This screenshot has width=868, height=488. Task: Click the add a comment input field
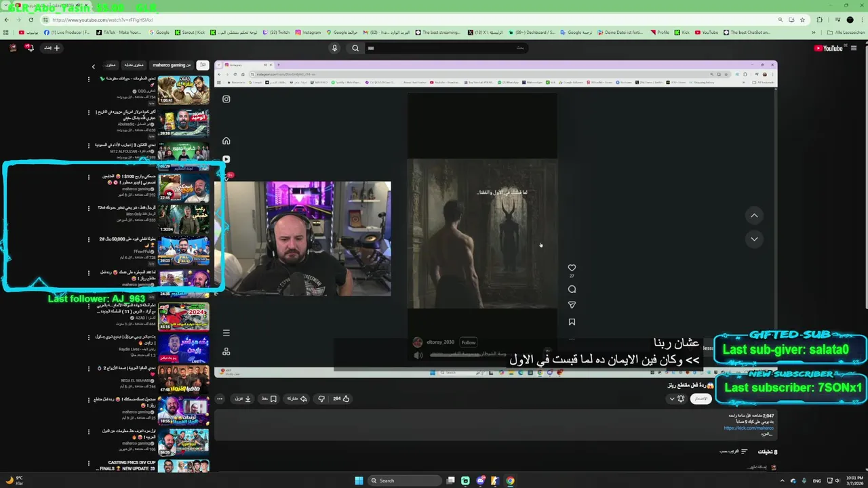click(756, 467)
